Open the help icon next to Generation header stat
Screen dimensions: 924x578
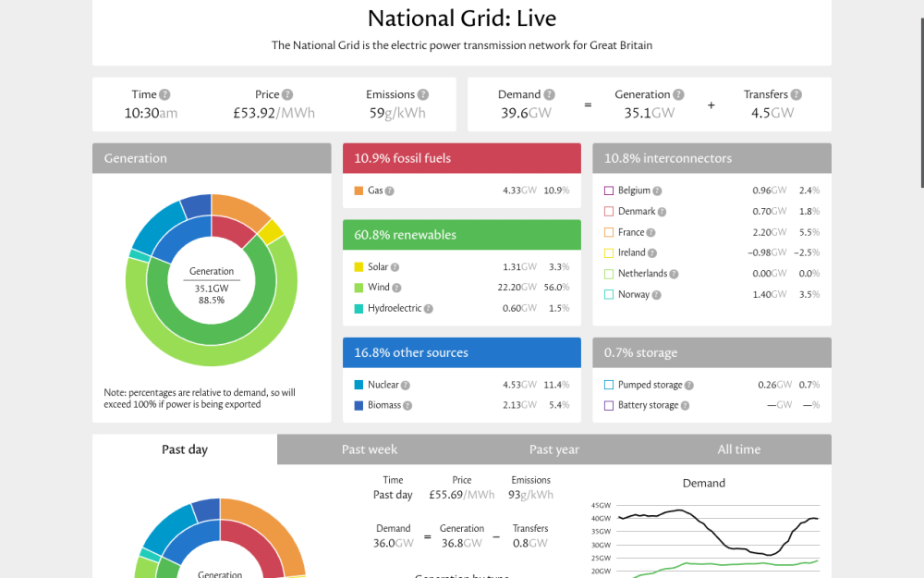click(679, 94)
